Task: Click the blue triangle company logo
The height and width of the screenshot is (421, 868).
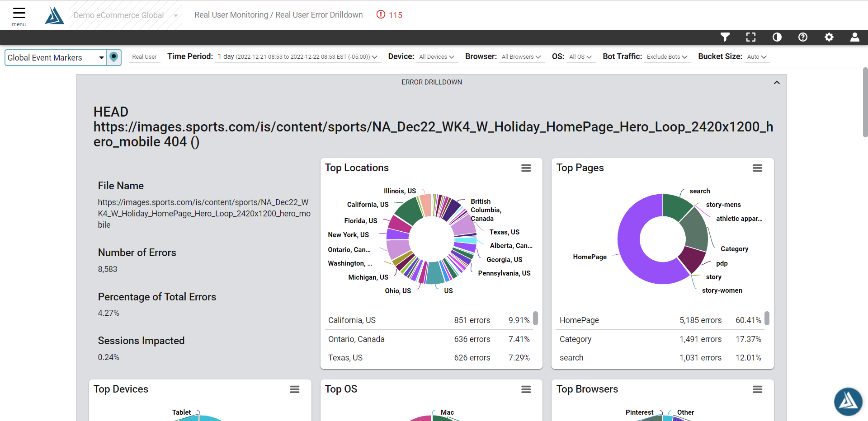Action: click(x=55, y=15)
